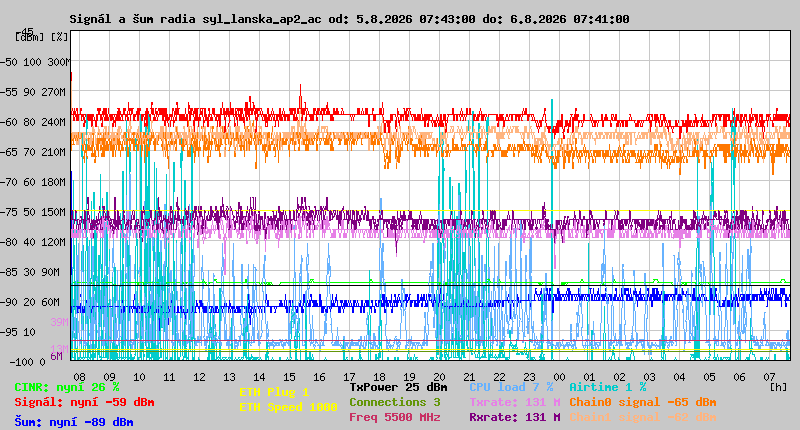Click the 'TxPower 25 dBm' legend label
The height and width of the screenshot is (430, 800).
(x=398, y=387)
